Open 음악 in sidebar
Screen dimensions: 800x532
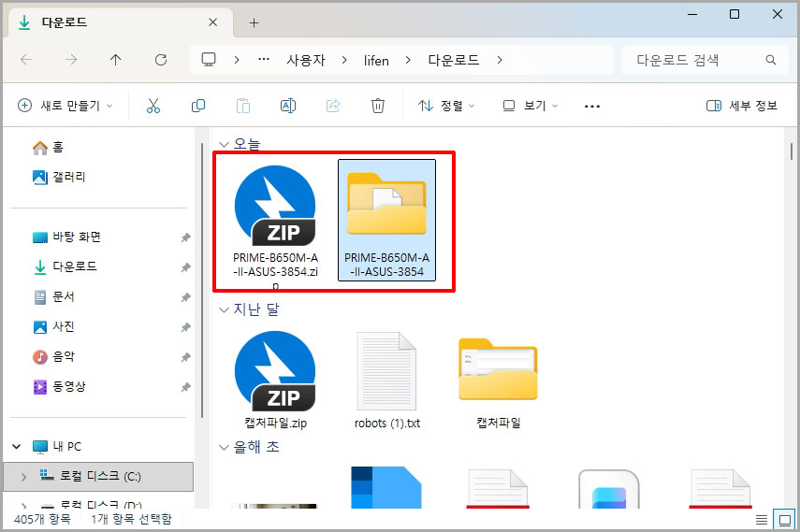(53, 356)
